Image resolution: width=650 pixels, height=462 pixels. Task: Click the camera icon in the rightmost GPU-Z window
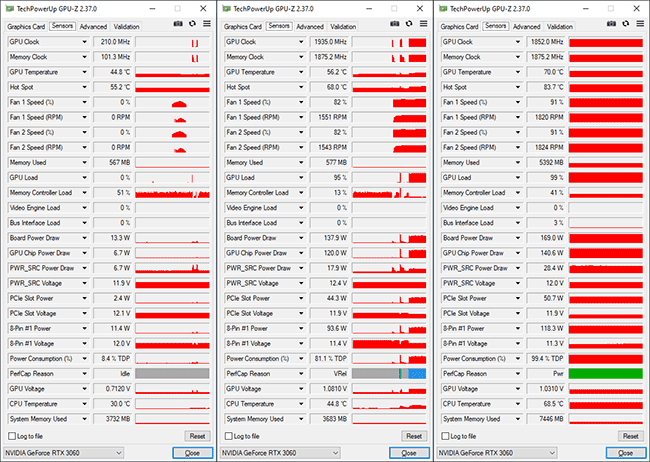tap(610, 26)
